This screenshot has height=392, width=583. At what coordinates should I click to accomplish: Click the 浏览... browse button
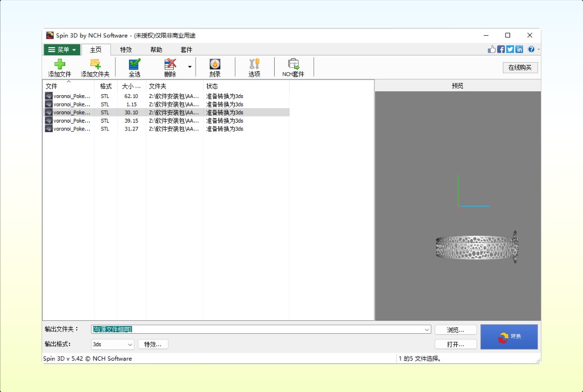[455, 330]
